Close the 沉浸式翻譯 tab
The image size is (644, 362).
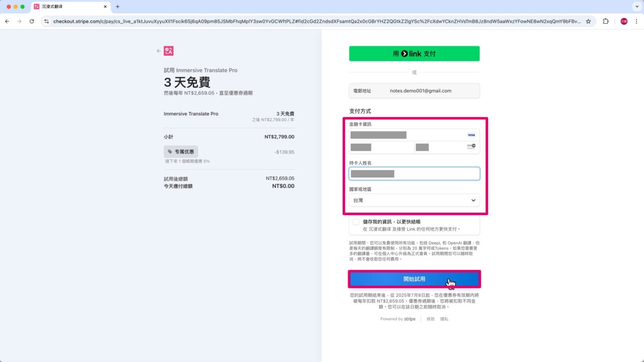coord(105,7)
